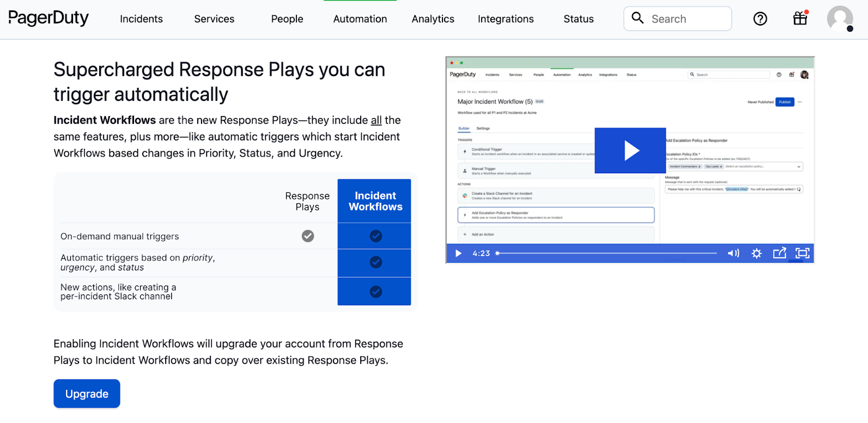Click the large play button on video
868x423 pixels.
[x=630, y=150]
